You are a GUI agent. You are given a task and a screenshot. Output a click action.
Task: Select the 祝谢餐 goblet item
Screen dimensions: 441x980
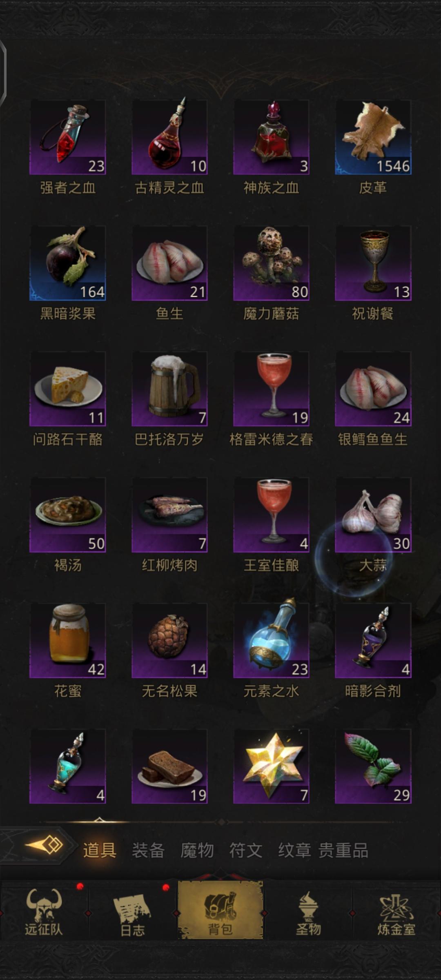(x=373, y=263)
